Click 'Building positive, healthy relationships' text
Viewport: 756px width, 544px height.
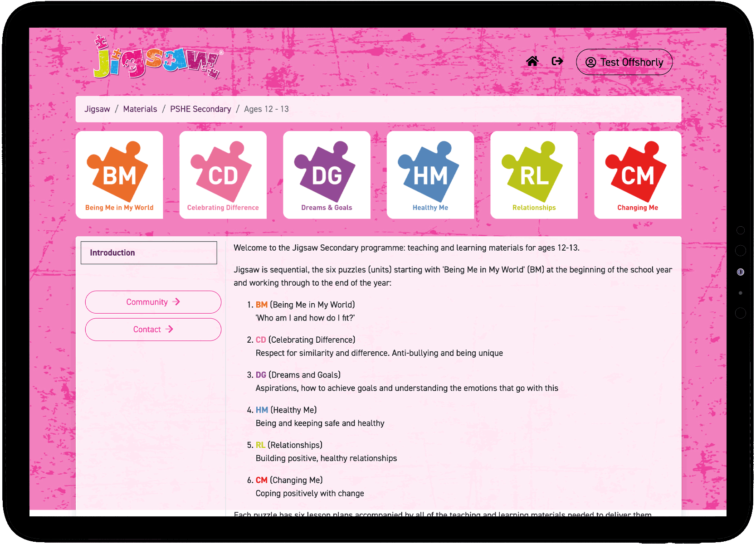point(327,458)
